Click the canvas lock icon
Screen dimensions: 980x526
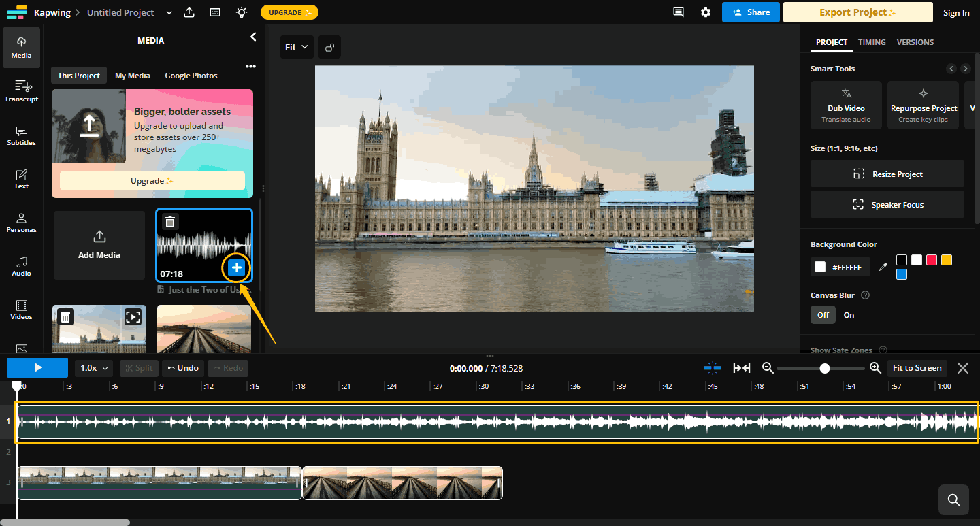coord(329,47)
